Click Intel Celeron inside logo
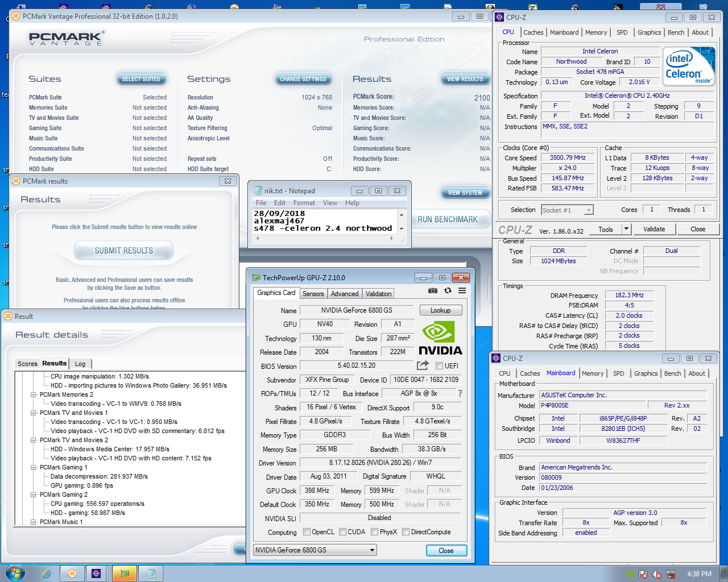Viewport: 728px width, 582px height. click(x=689, y=66)
